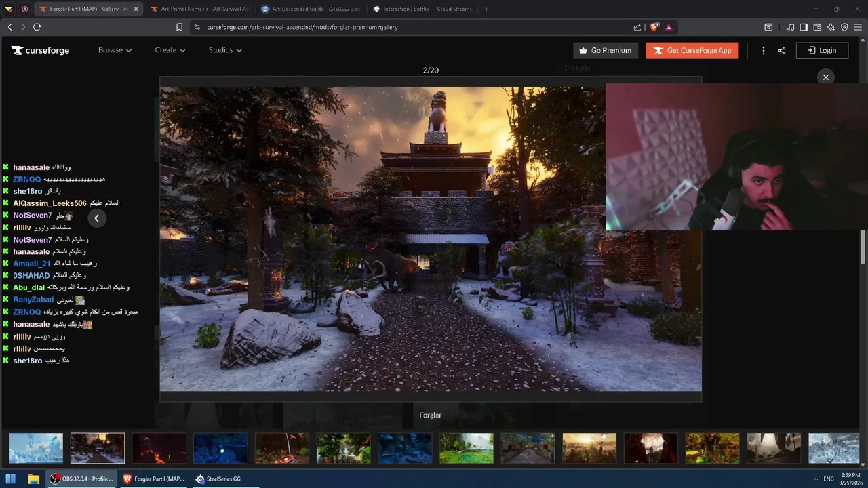Open the sixth green forest thumbnail
The height and width of the screenshot is (488, 868).
click(344, 448)
